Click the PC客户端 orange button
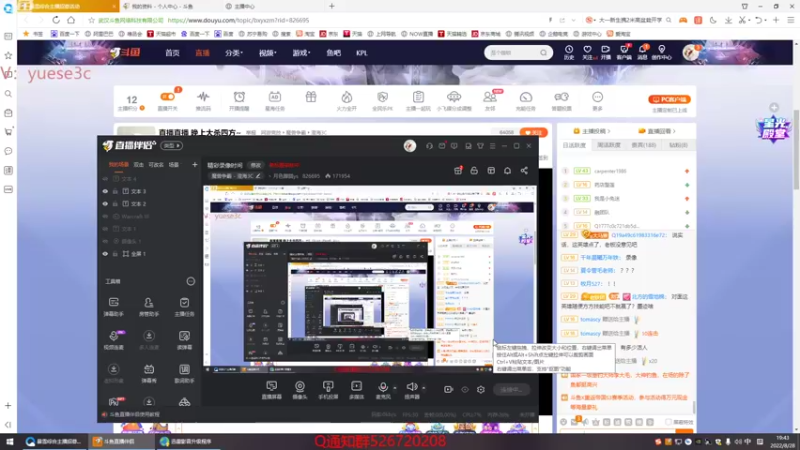The image size is (800, 450). click(669, 99)
